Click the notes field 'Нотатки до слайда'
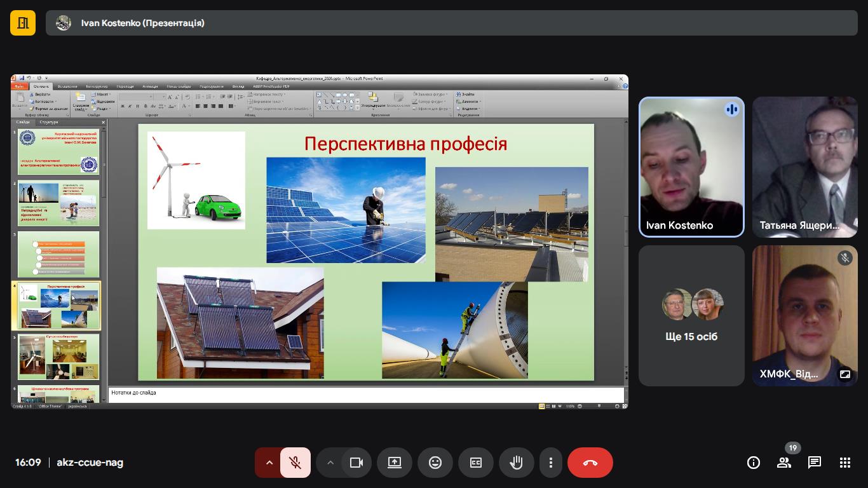 tap(366, 394)
